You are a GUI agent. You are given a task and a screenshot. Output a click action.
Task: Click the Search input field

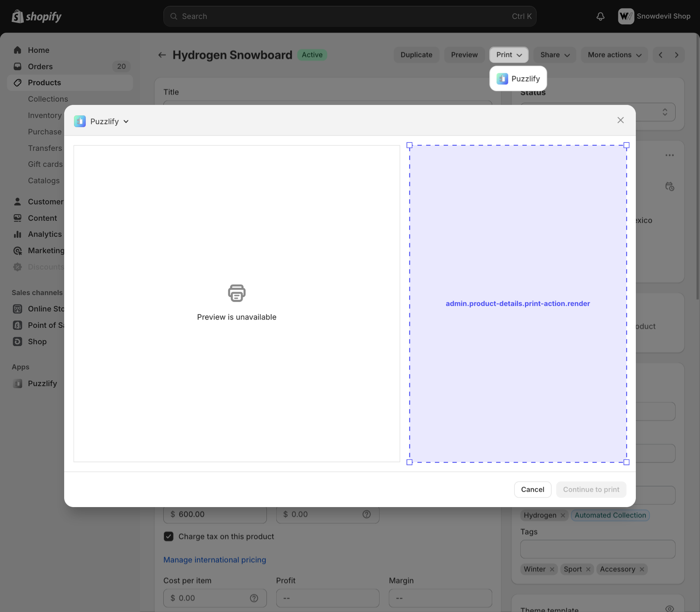pyautogui.click(x=349, y=16)
